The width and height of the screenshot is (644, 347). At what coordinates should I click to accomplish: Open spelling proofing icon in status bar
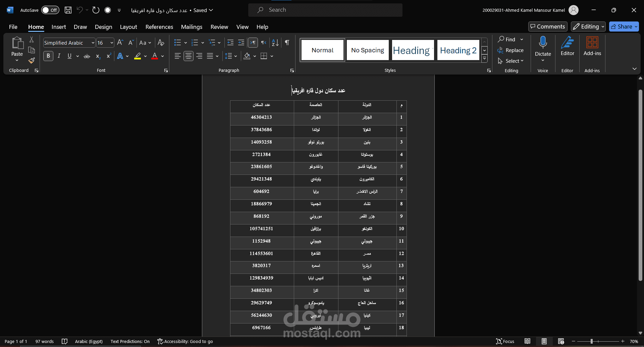pyautogui.click(x=65, y=341)
